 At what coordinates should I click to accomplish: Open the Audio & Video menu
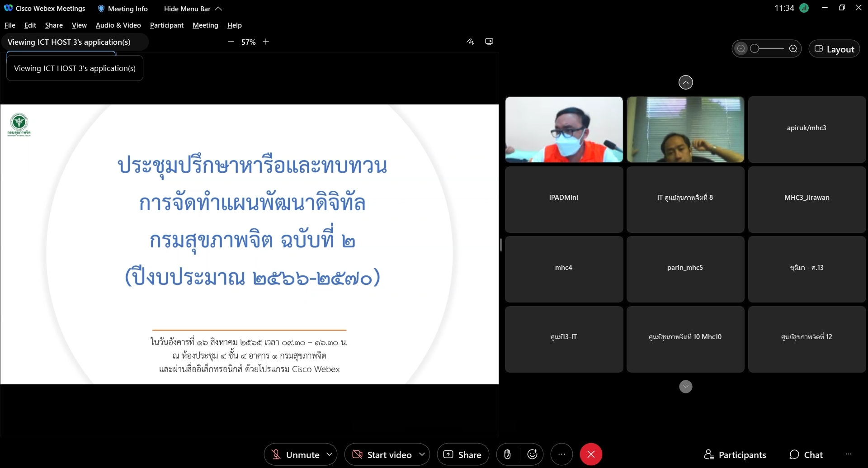[x=118, y=25]
